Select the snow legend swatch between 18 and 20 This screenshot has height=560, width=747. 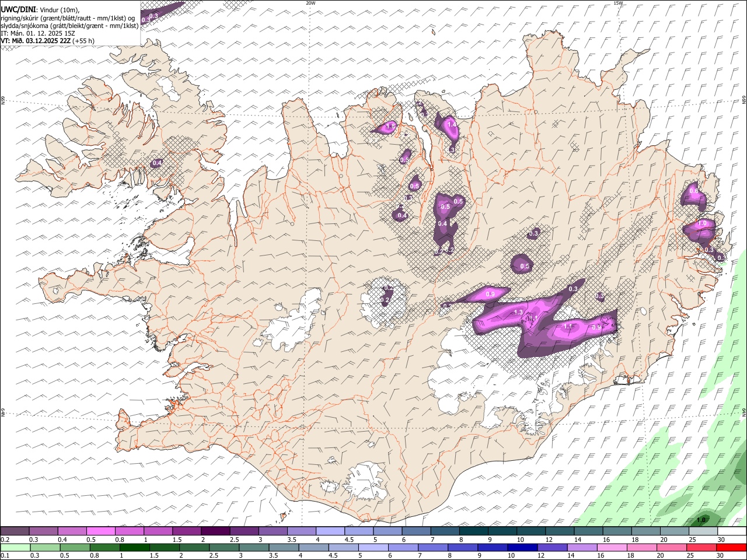coord(645,531)
